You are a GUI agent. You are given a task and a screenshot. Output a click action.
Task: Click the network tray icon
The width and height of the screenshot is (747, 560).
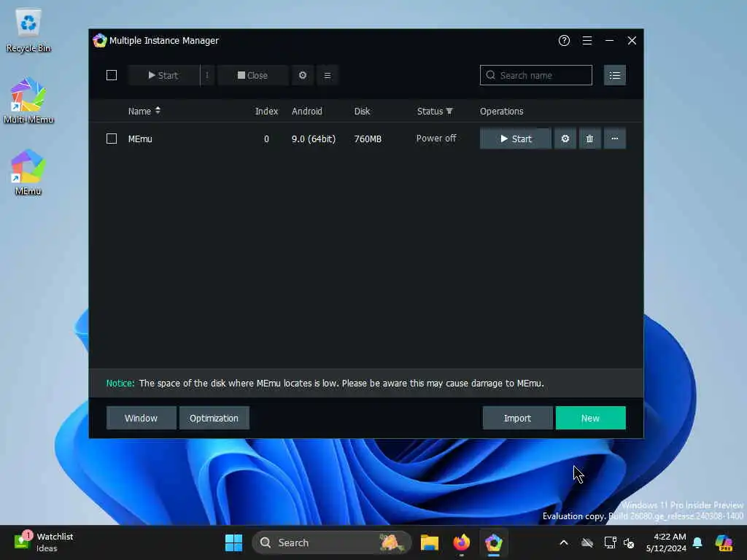tap(610, 542)
